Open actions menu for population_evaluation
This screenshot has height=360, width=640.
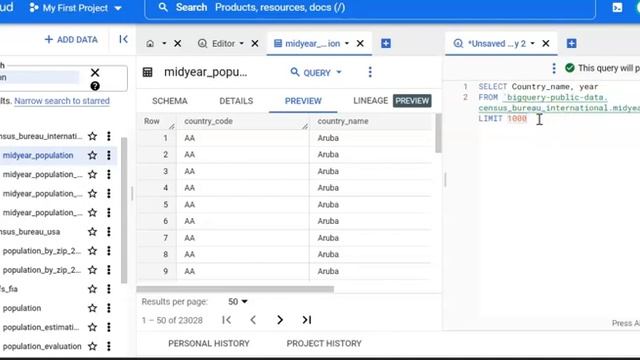pyautogui.click(x=109, y=346)
